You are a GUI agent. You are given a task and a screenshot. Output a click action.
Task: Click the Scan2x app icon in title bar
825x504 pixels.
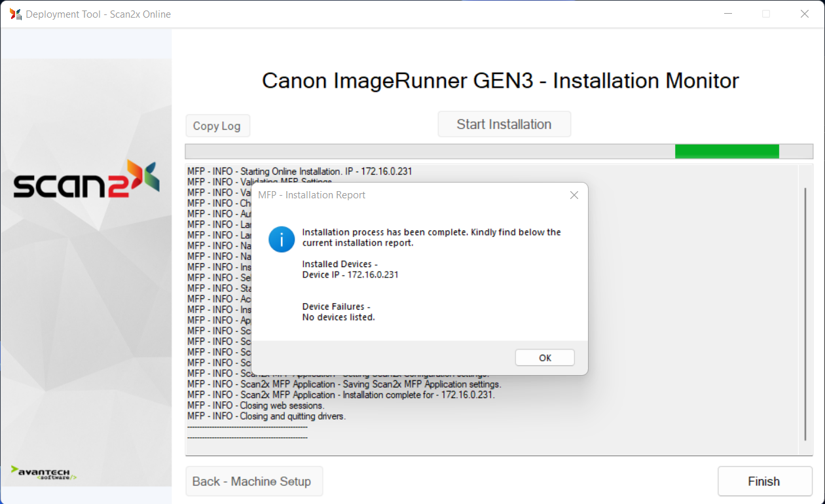pyautogui.click(x=15, y=14)
